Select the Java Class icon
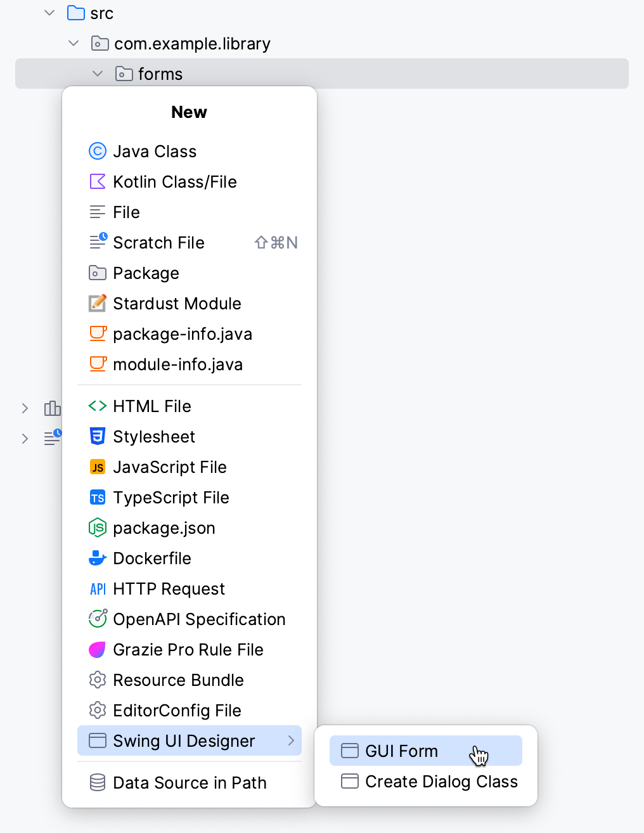The width and height of the screenshot is (644, 833). [98, 151]
